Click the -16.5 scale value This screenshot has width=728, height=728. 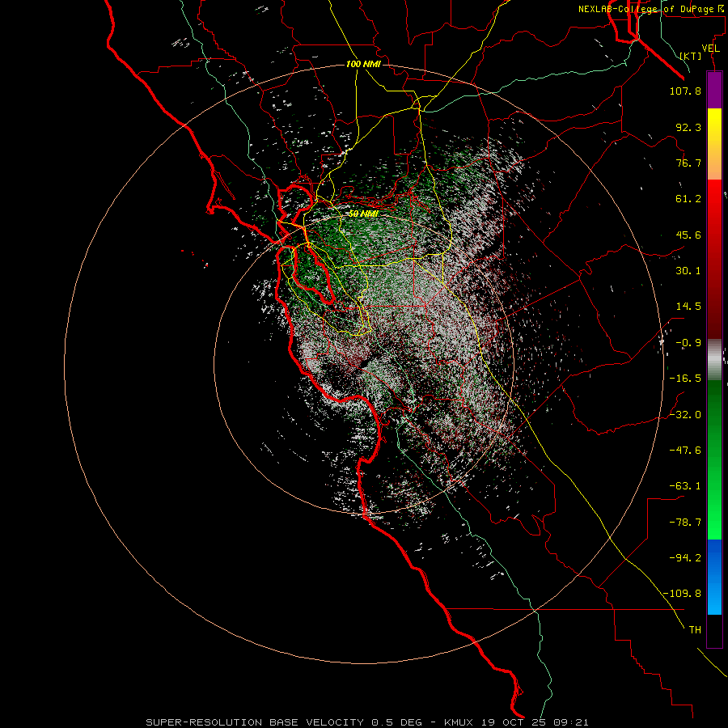[685, 379]
